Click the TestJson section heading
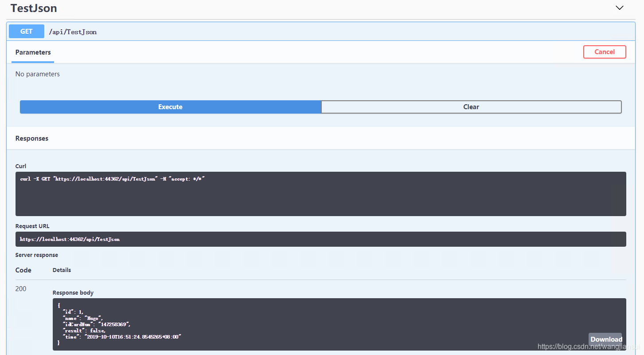The image size is (644, 355). coord(34,8)
